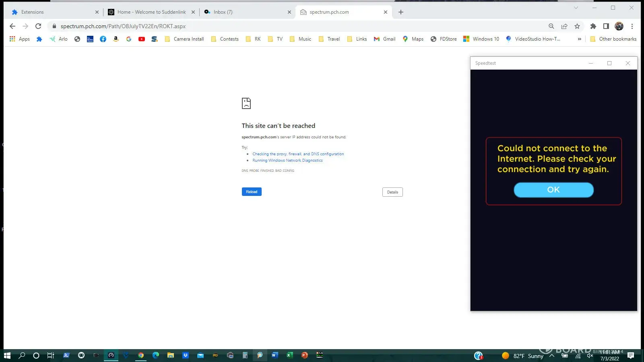Open the Amazon bookmark icon
Viewport: 644px width, 362px height.
click(116, 39)
